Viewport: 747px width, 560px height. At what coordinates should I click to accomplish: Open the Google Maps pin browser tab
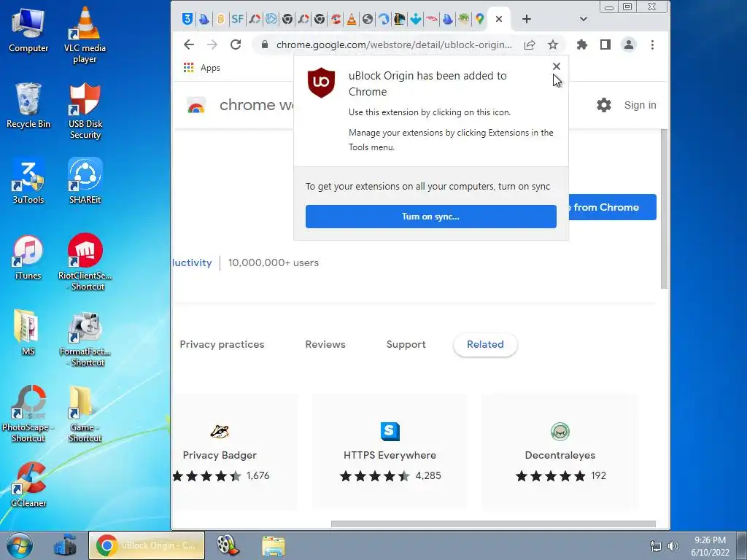coord(480,19)
